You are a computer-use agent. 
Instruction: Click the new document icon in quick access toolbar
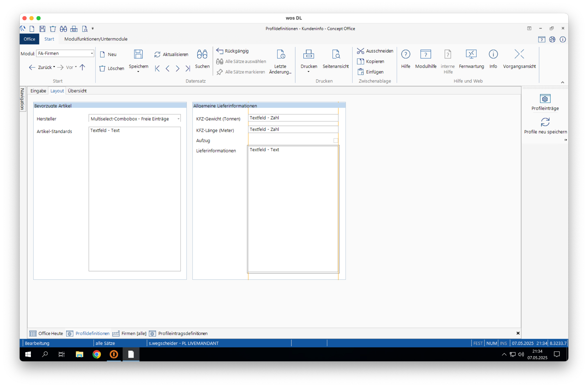[32, 29]
